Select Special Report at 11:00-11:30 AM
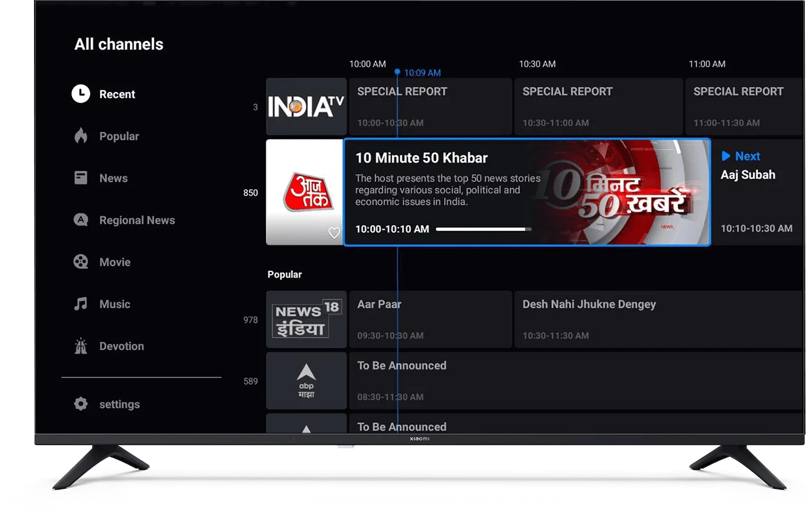This screenshot has width=812, height=513. pos(744,107)
